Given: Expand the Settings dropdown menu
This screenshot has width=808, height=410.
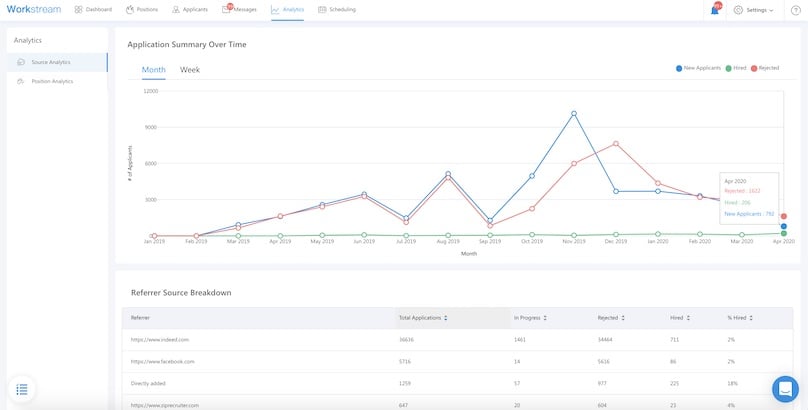Looking at the screenshot, I should click(753, 10).
